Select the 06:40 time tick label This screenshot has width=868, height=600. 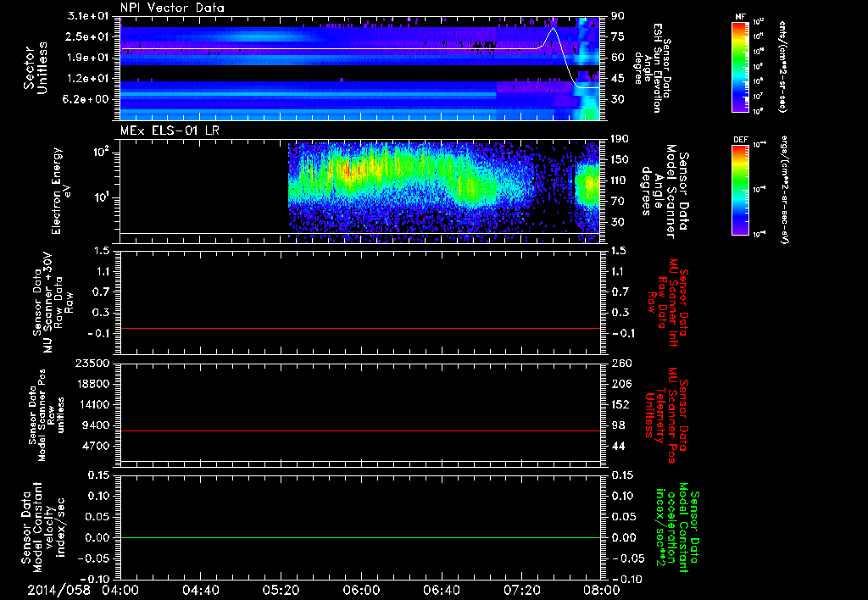pyautogui.click(x=441, y=589)
